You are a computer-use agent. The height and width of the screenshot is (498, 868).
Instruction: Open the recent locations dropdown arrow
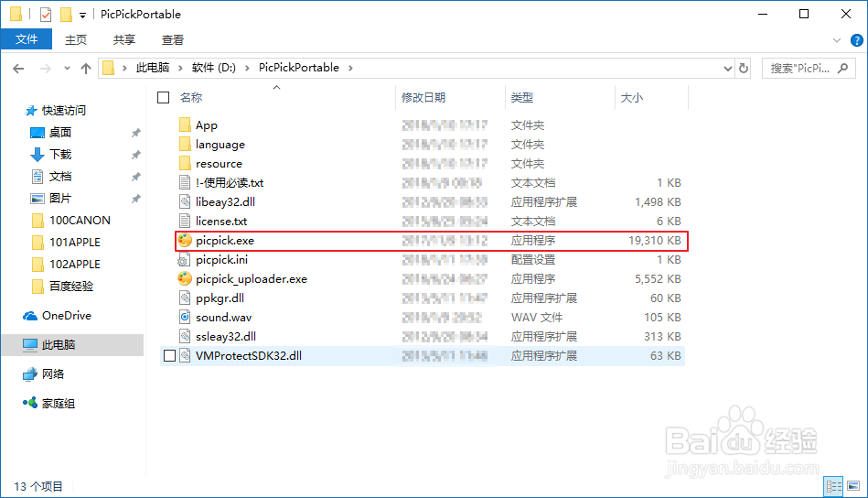pos(67,68)
